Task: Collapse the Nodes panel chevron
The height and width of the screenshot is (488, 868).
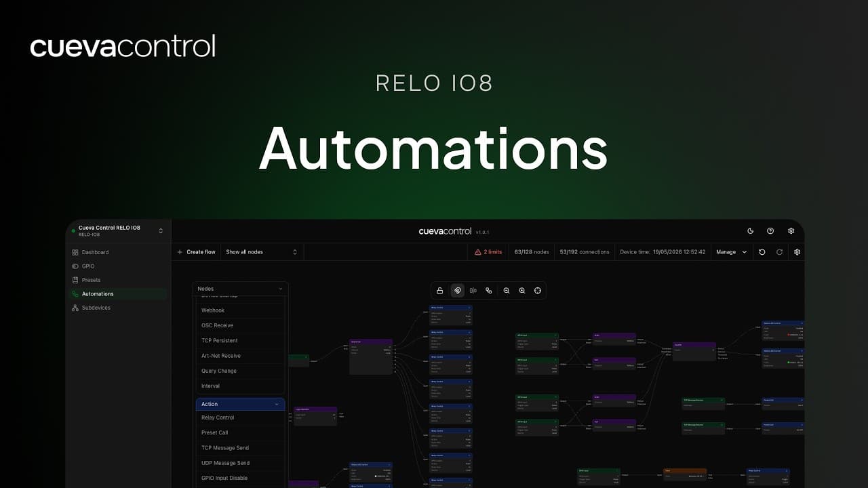Action: (x=281, y=289)
